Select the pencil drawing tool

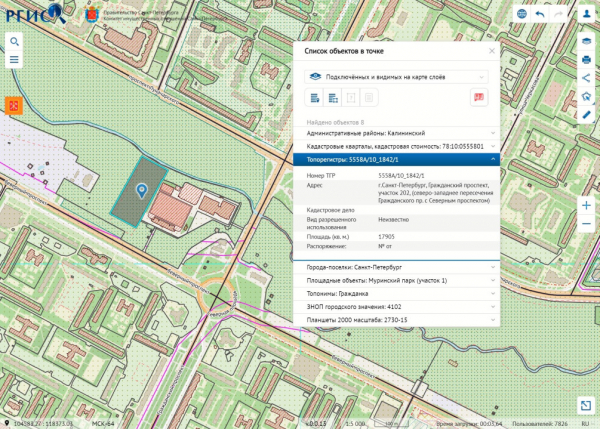pos(586,114)
